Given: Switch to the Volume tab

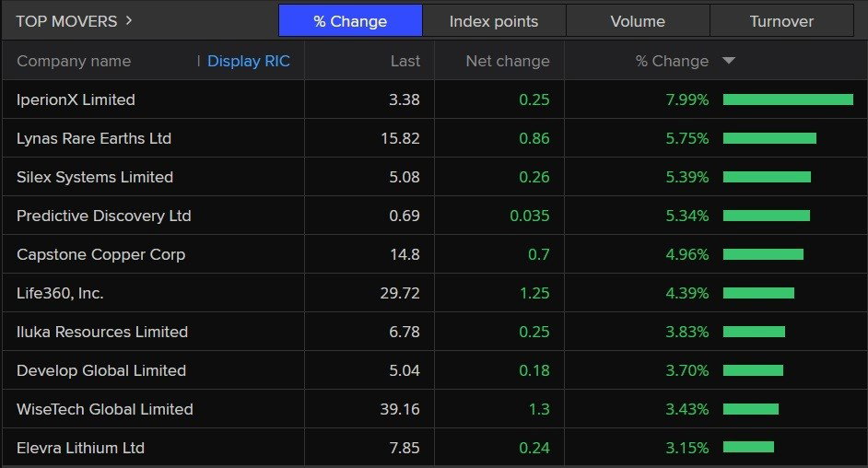Looking at the screenshot, I should click(x=638, y=21).
